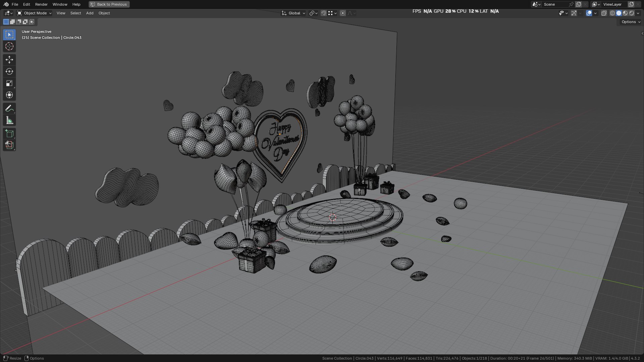Screen dimensions: 644x362
Task: Toggle the scene pin icon
Action: coord(571,4)
